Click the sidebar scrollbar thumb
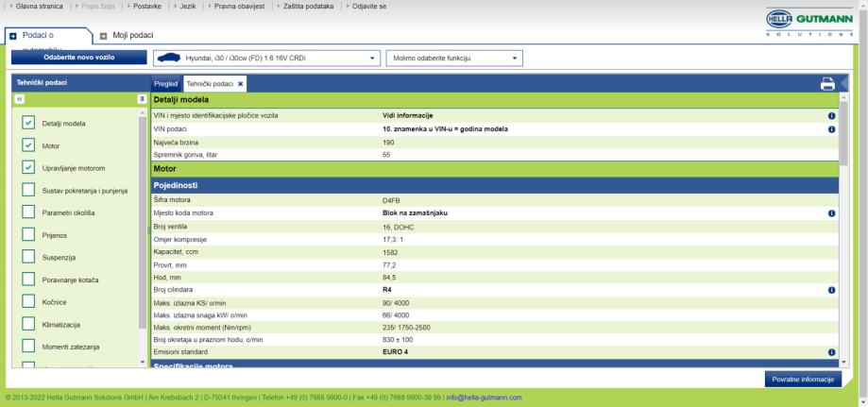 pos(143,222)
